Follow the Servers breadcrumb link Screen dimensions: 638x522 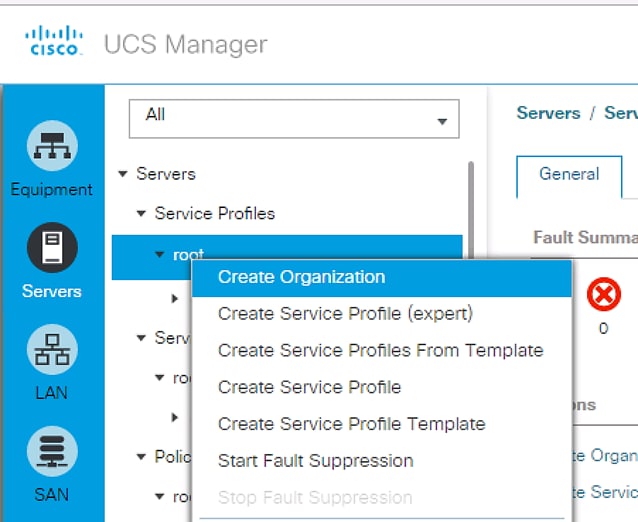pyautogui.click(x=548, y=113)
